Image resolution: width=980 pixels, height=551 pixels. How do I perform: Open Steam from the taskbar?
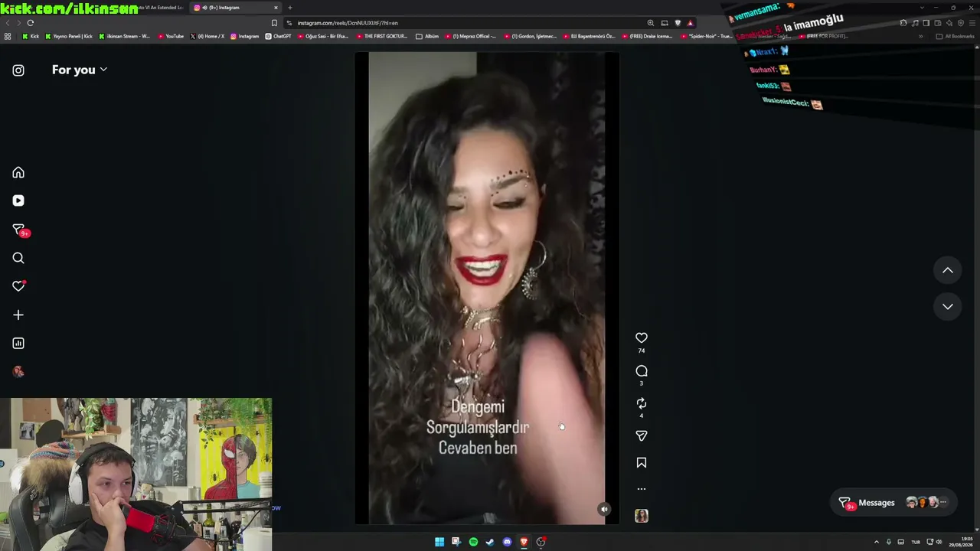click(490, 542)
